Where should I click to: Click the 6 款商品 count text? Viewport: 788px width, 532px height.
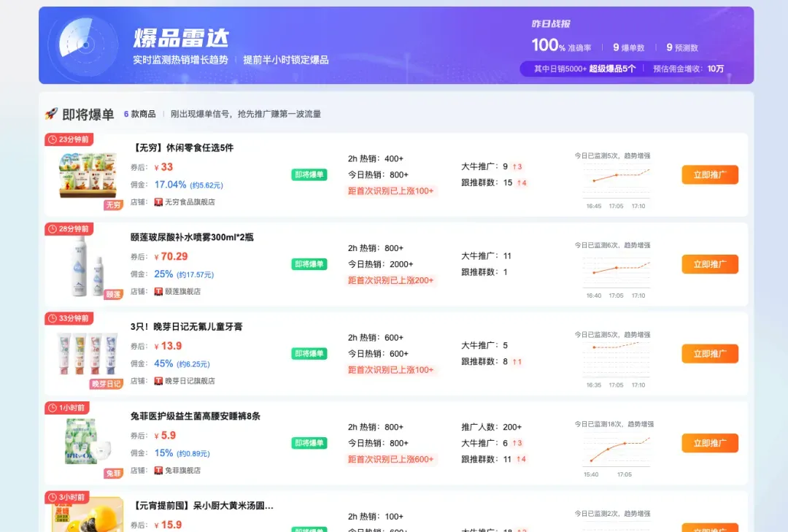tap(139, 114)
